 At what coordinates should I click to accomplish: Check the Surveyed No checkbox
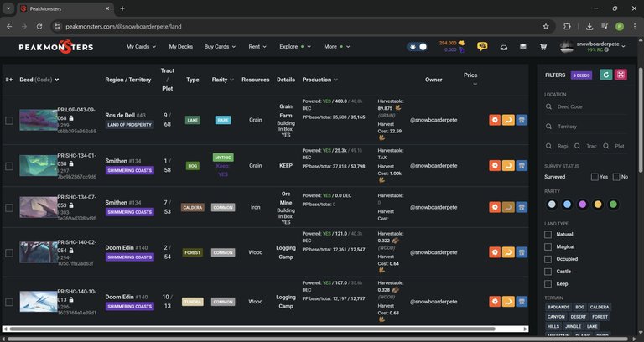(x=616, y=177)
